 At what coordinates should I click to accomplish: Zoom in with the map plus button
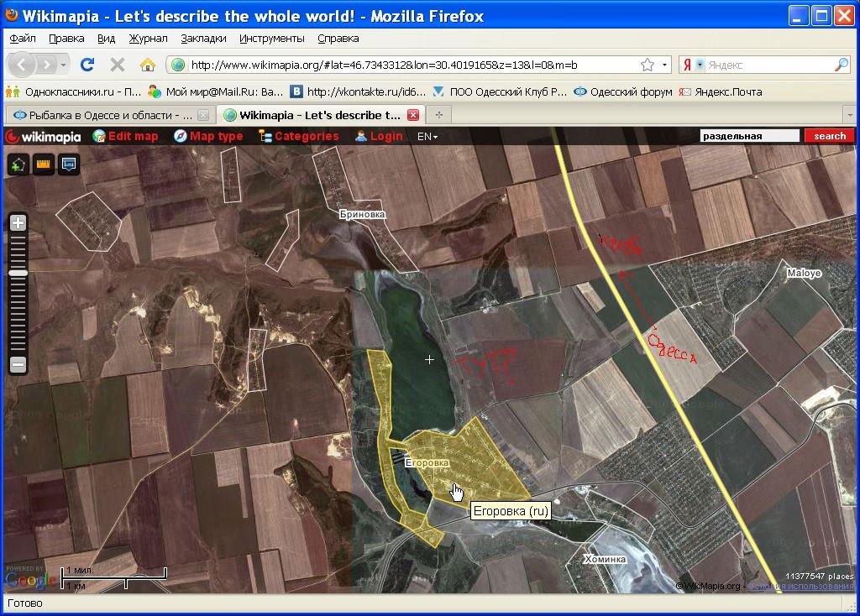[x=18, y=223]
